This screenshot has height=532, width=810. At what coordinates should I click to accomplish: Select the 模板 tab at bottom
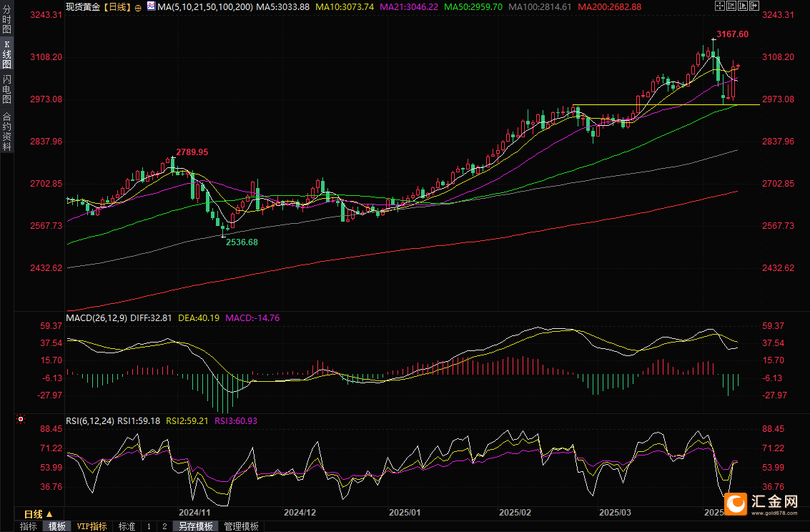(56, 526)
